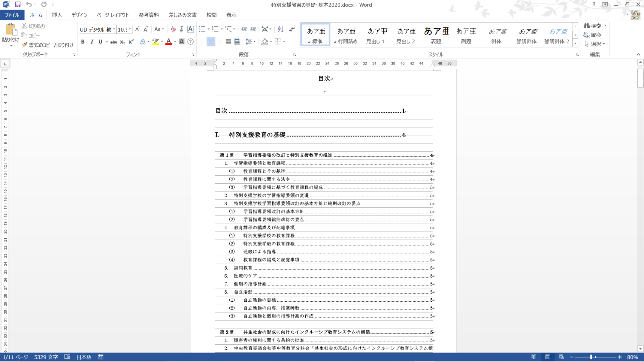Click the Clear Formatting eraser icon
The image size is (644, 362).
(173, 29)
